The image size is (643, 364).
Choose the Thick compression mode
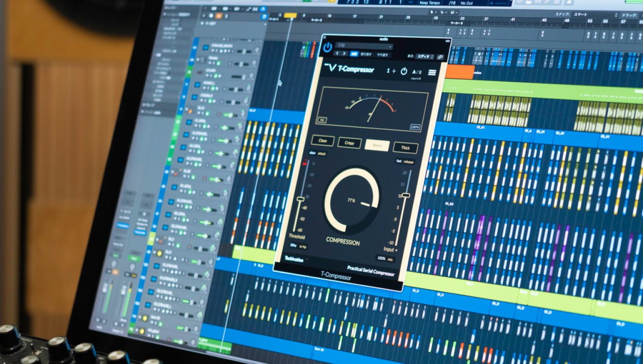405,148
